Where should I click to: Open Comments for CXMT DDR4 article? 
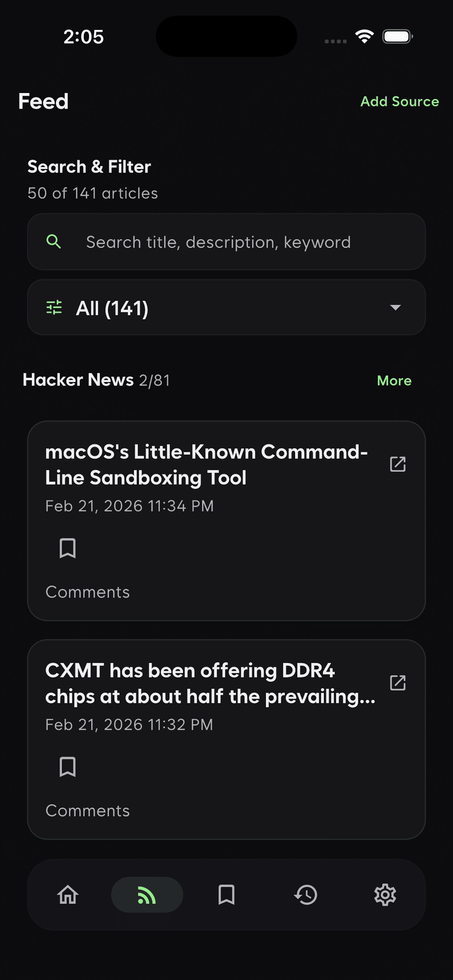(88, 811)
